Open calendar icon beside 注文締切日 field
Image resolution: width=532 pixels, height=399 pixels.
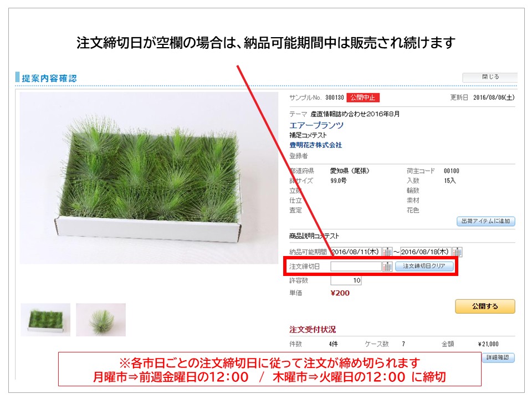(387, 267)
